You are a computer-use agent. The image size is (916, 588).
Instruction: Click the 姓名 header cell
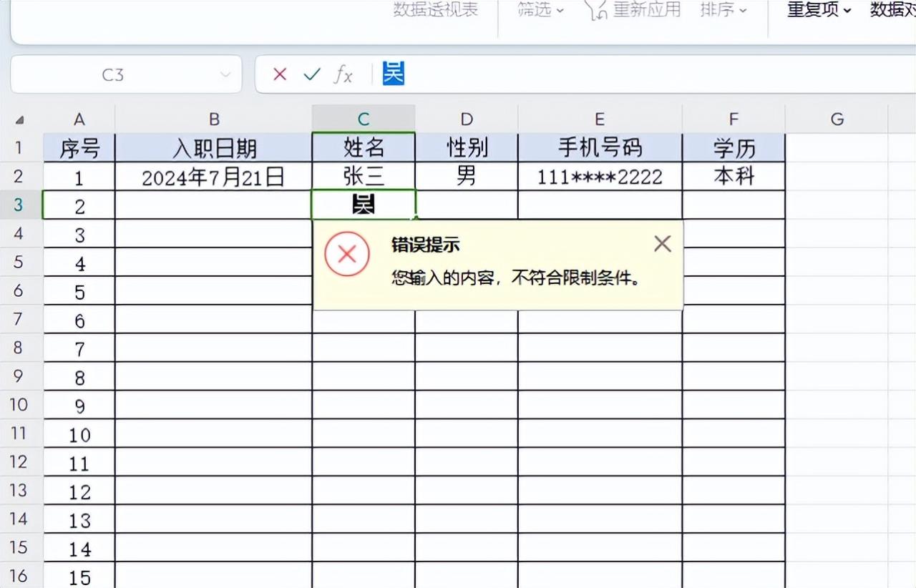point(364,148)
